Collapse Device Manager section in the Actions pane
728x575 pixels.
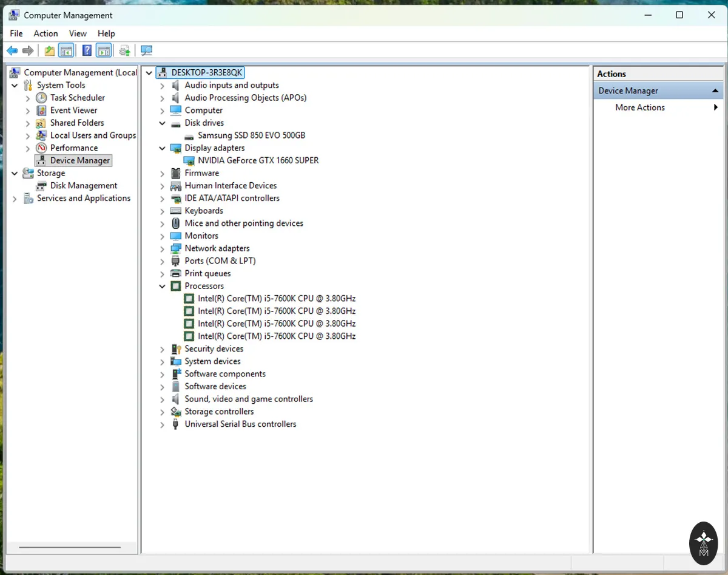coord(716,91)
